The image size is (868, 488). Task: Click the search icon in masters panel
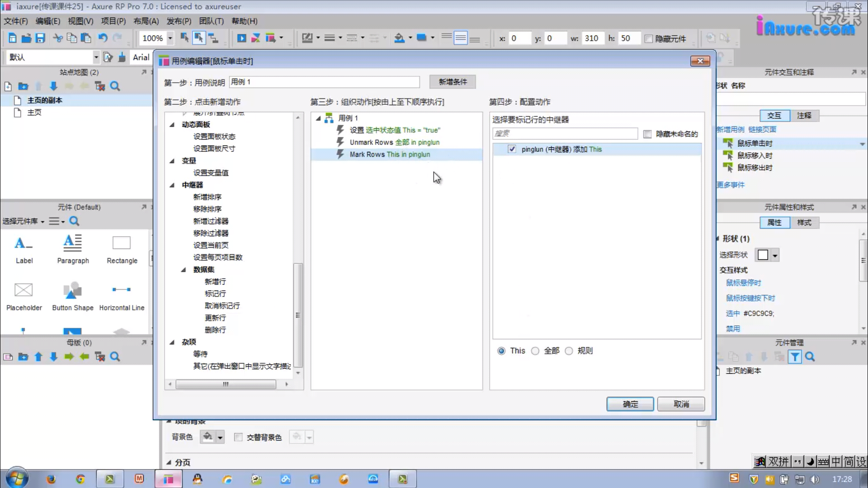(x=115, y=357)
